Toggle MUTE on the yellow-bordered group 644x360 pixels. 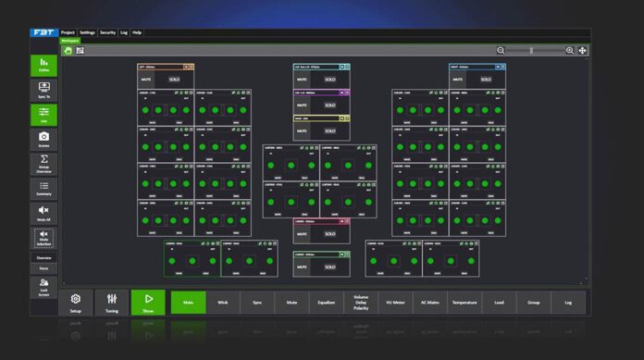coord(302,131)
